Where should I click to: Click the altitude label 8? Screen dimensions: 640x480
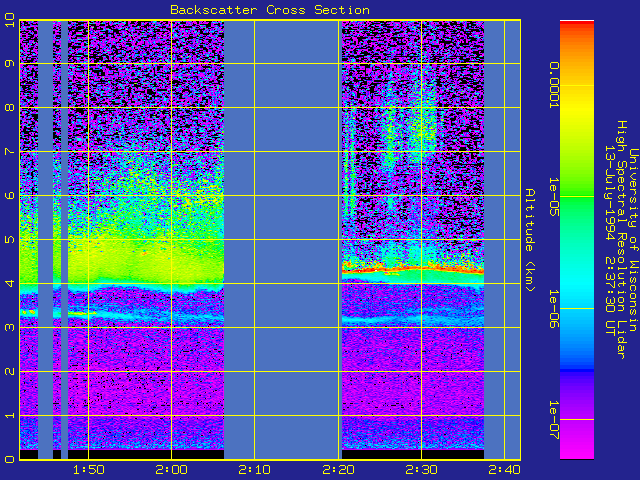10,108
